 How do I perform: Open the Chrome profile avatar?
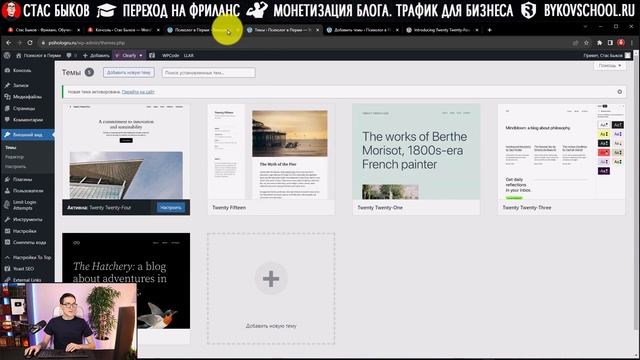point(621,42)
